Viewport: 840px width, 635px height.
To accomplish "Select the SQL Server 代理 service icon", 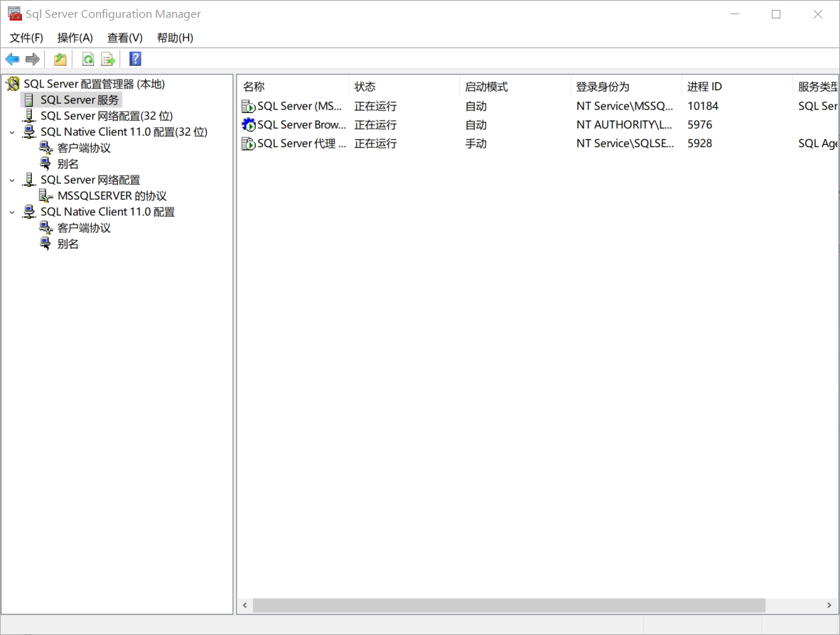I will click(249, 143).
